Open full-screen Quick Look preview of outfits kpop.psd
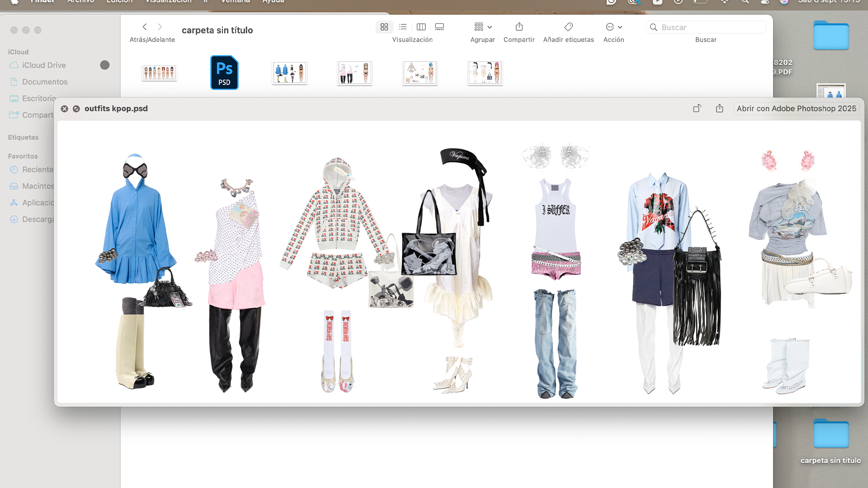The width and height of the screenshot is (868, 488). tap(76, 109)
